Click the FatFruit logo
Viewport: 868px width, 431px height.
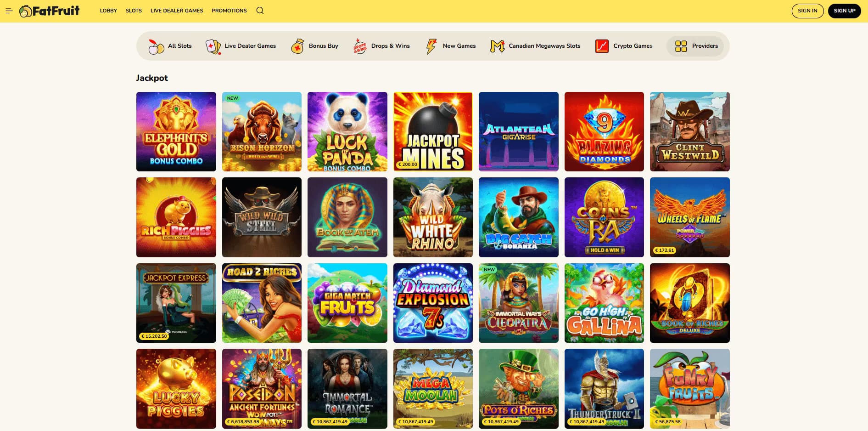pos(50,11)
